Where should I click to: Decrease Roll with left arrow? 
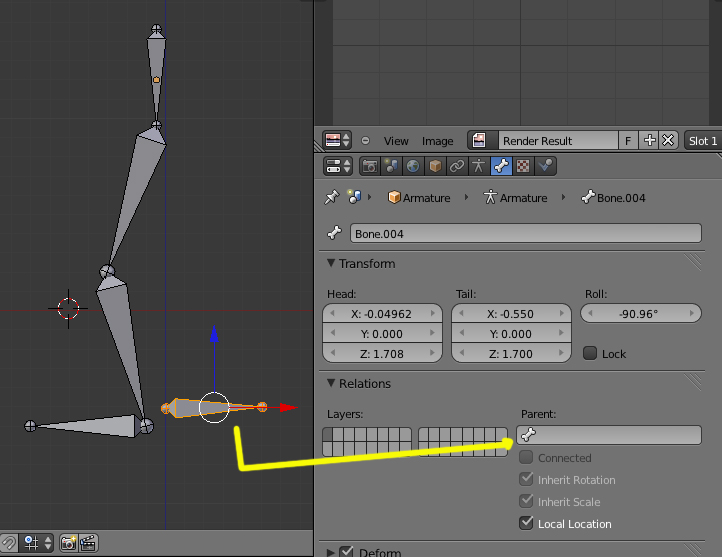(590, 313)
